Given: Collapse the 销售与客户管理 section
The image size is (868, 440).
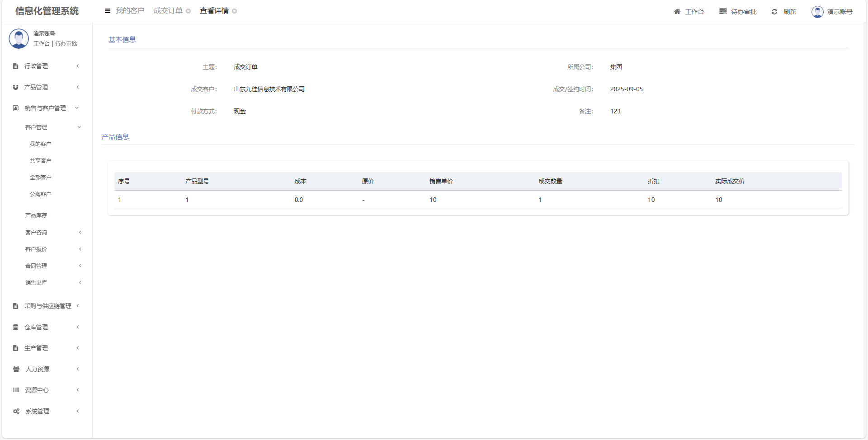Looking at the screenshot, I should click(45, 108).
